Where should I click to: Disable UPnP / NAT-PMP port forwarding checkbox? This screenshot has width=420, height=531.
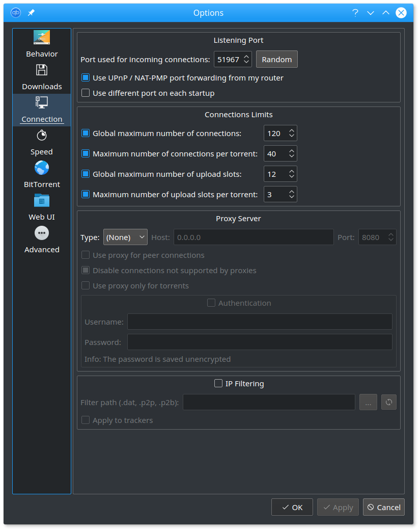[86, 78]
